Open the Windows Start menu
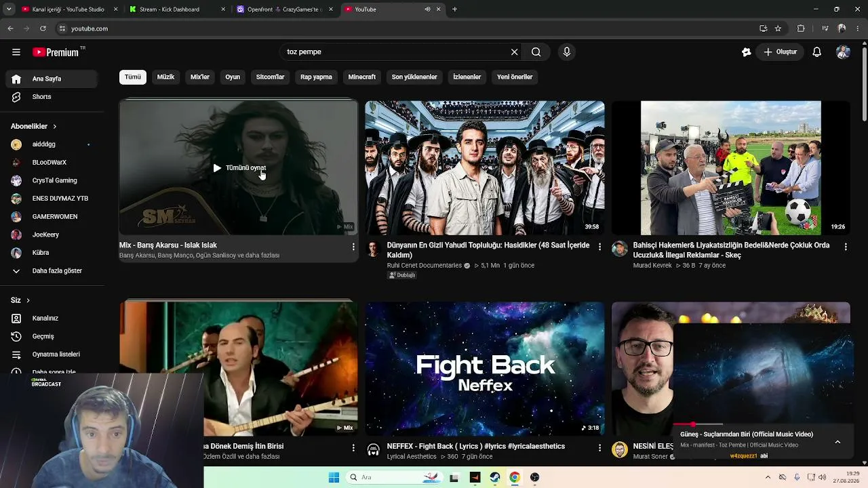The width and height of the screenshot is (868, 488). click(334, 478)
